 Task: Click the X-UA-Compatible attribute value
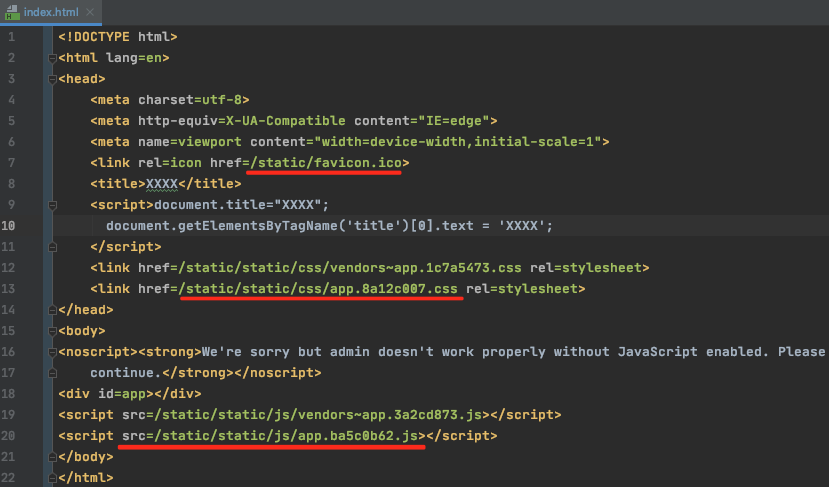pos(285,121)
